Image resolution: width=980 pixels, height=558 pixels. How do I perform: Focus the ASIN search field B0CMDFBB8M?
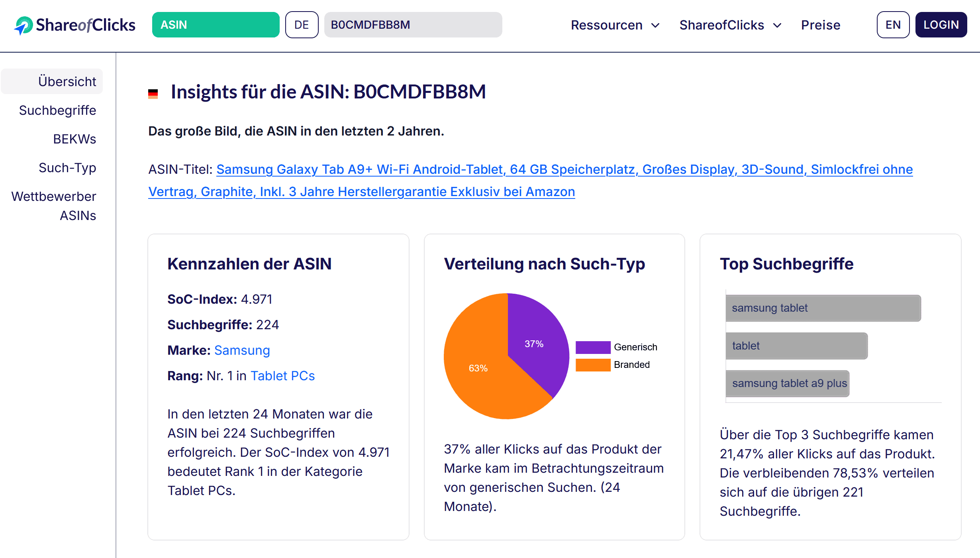pos(413,25)
